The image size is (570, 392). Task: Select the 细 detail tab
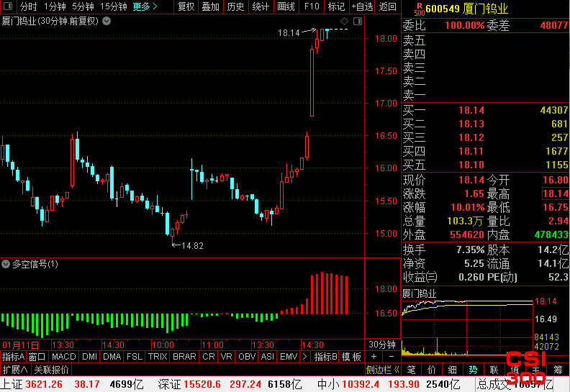pyautogui.click(x=452, y=370)
